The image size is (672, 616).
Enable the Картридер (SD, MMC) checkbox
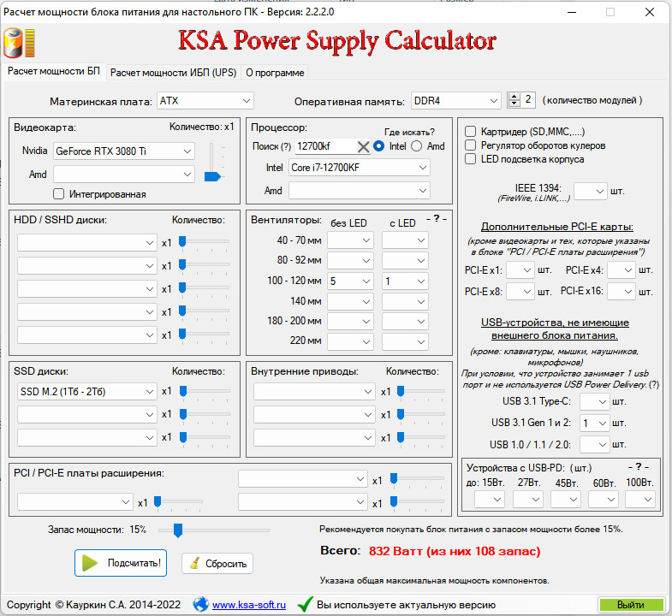[470, 132]
